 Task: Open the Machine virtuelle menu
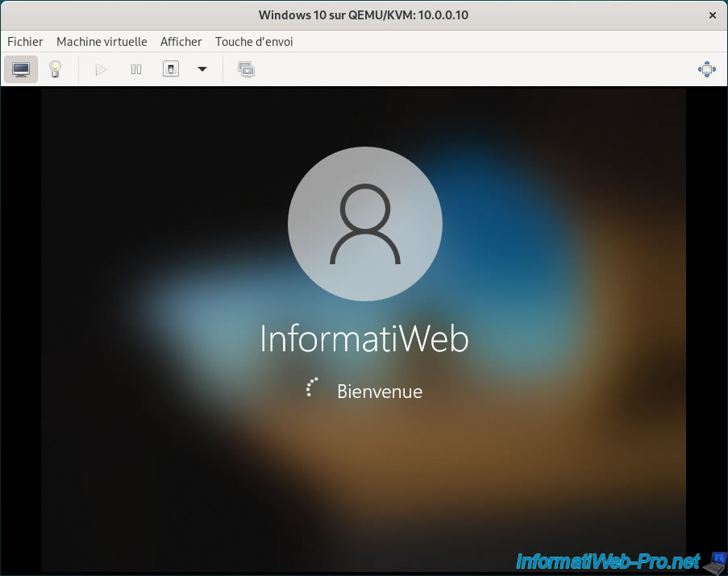102,42
